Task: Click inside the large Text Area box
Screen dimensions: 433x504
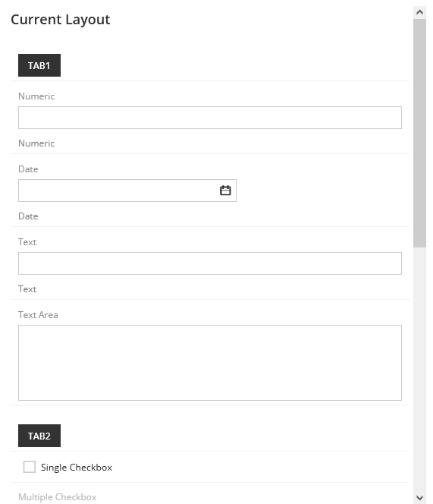Action: pyautogui.click(x=210, y=363)
